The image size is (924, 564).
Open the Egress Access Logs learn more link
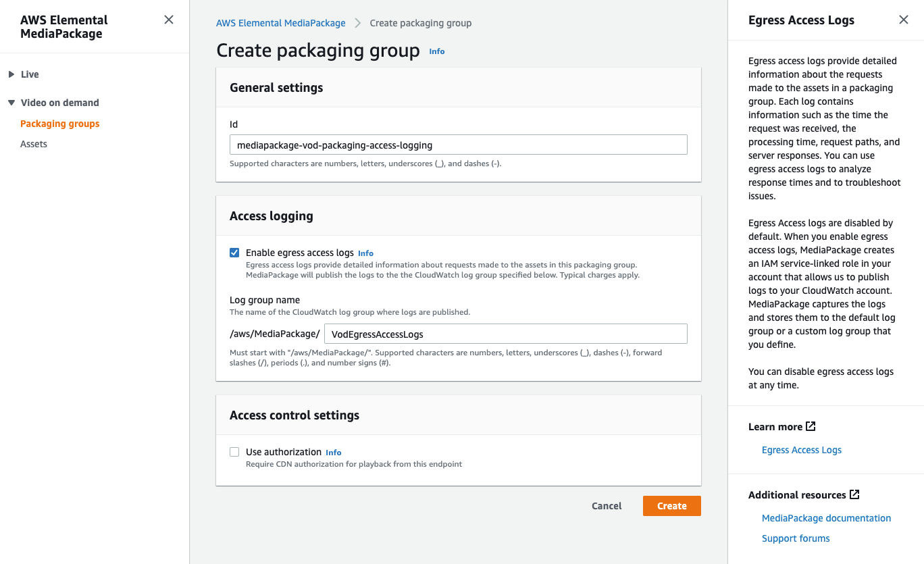pos(802,450)
